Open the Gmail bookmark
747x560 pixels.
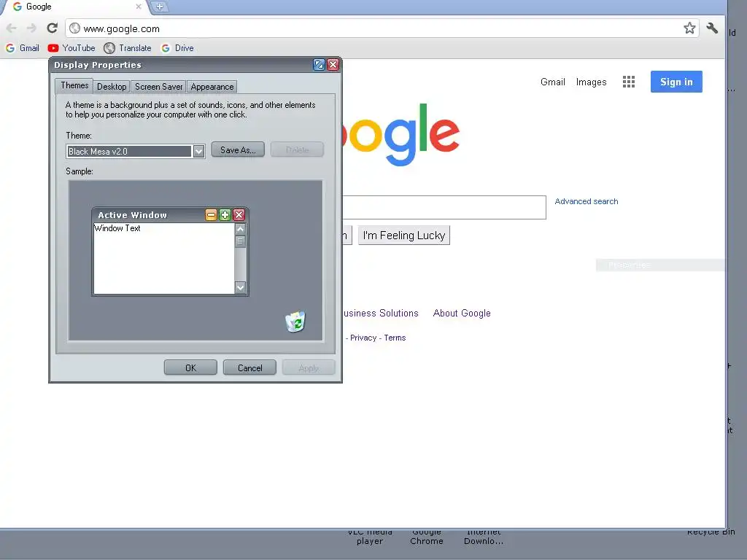[23, 48]
